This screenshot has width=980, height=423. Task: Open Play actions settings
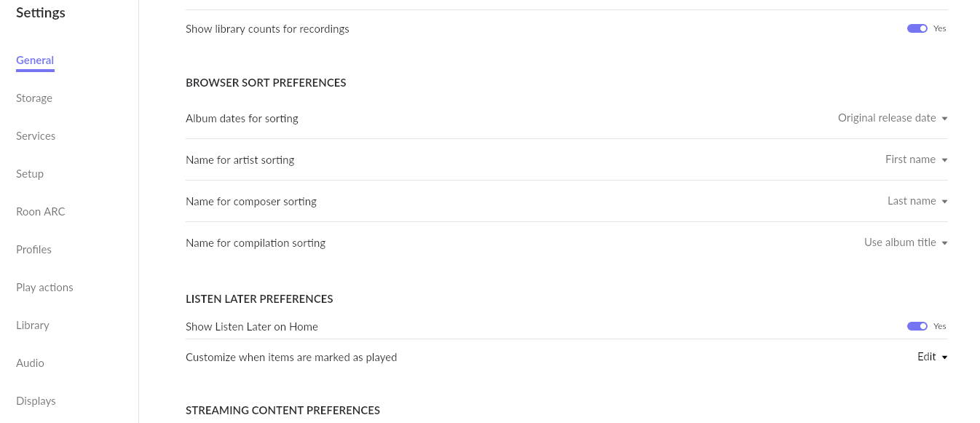pyautogui.click(x=44, y=288)
